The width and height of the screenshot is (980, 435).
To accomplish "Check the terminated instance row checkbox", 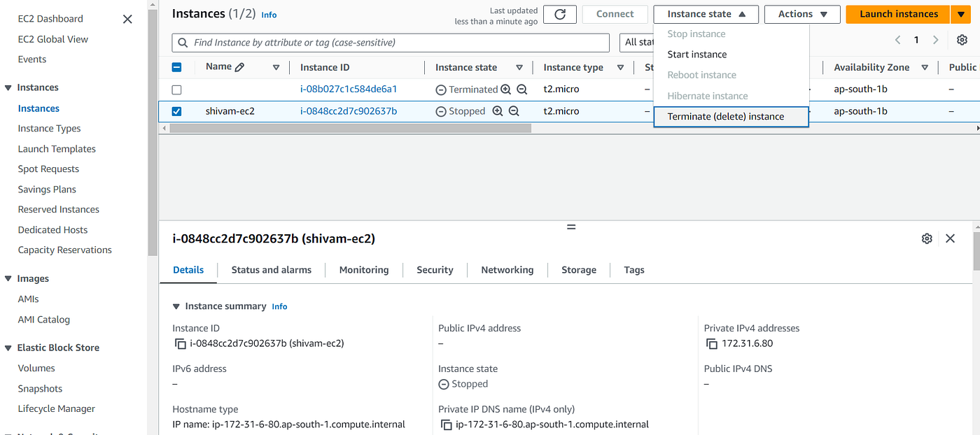I will tap(176, 90).
